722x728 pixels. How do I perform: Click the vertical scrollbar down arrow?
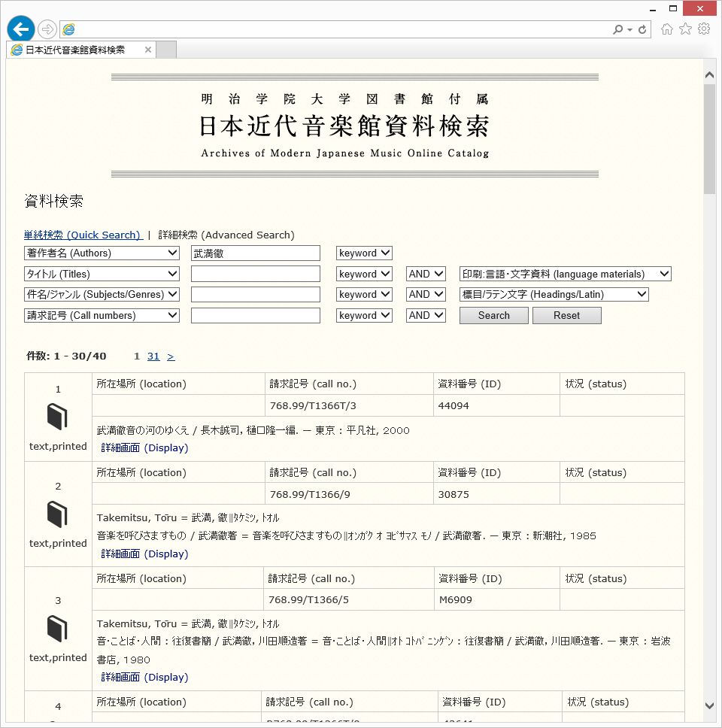(710, 705)
